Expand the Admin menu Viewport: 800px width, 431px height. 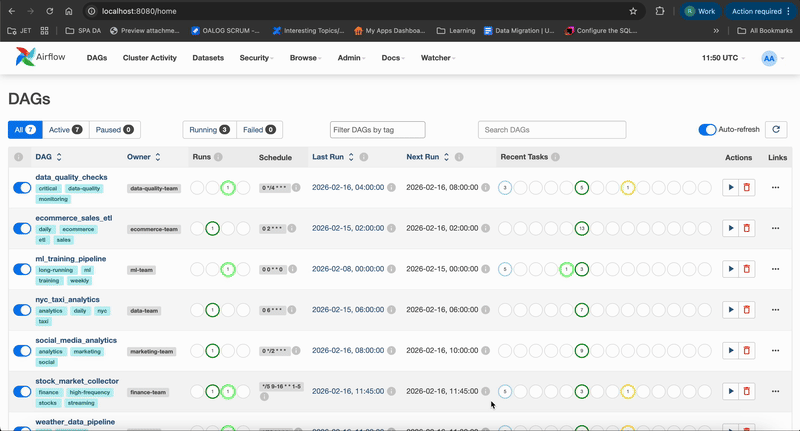point(351,58)
